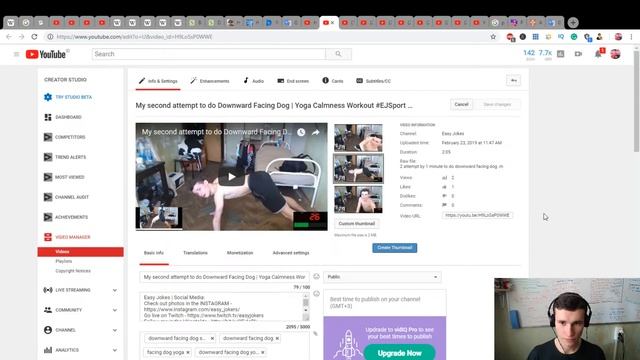The image size is (640, 360).
Task: Click Watch later clock icon on the player
Action: [301, 132]
